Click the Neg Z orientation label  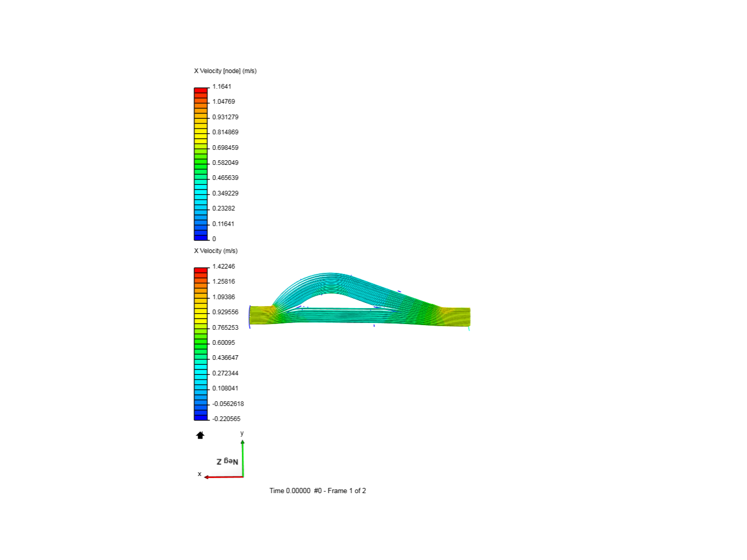[x=227, y=461]
